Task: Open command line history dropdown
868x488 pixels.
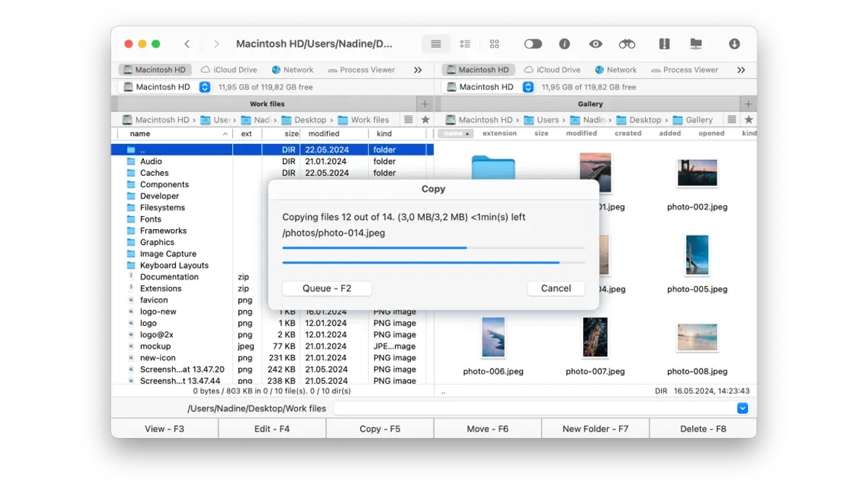Action: pos(742,408)
